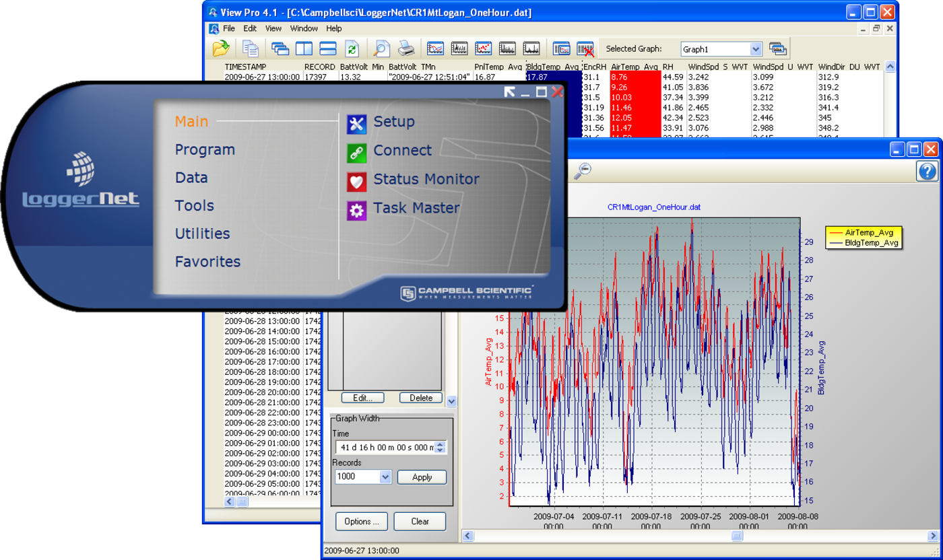Screen dimensions: 943x560
Task: Create a new histogram graph
Action: click(459, 48)
